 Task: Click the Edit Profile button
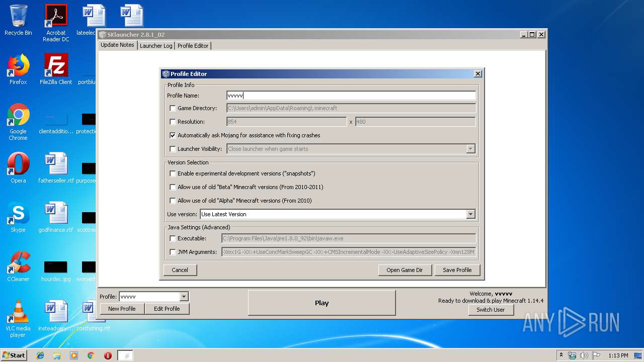[x=167, y=309]
